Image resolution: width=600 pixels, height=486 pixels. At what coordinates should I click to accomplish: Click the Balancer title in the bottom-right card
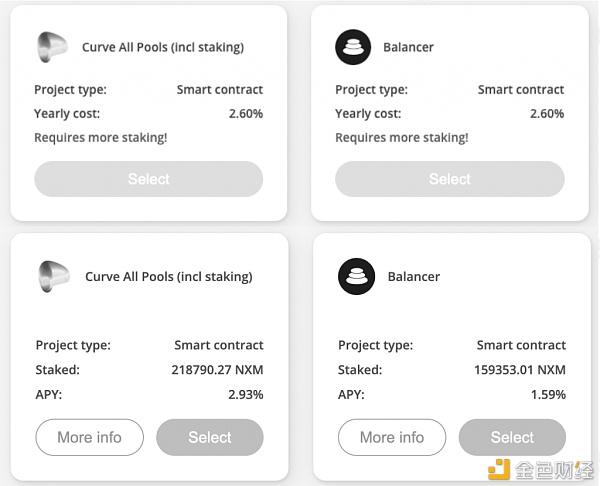(414, 276)
